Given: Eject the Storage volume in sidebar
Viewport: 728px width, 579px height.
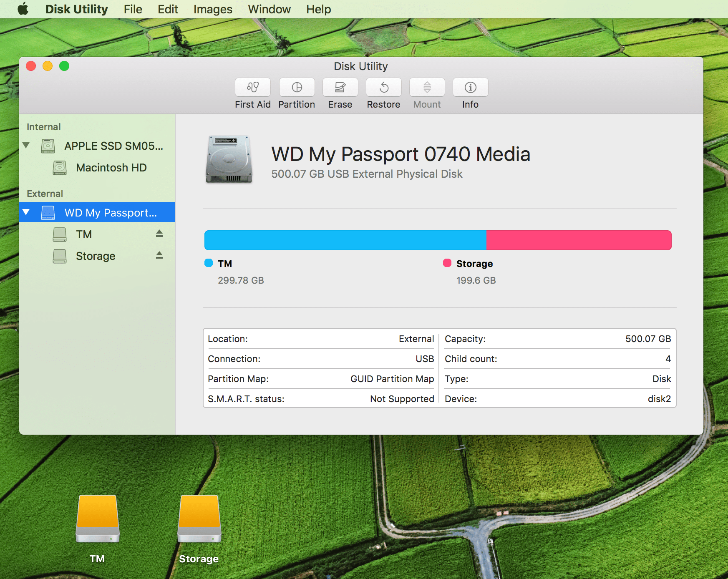Looking at the screenshot, I should click(x=159, y=255).
